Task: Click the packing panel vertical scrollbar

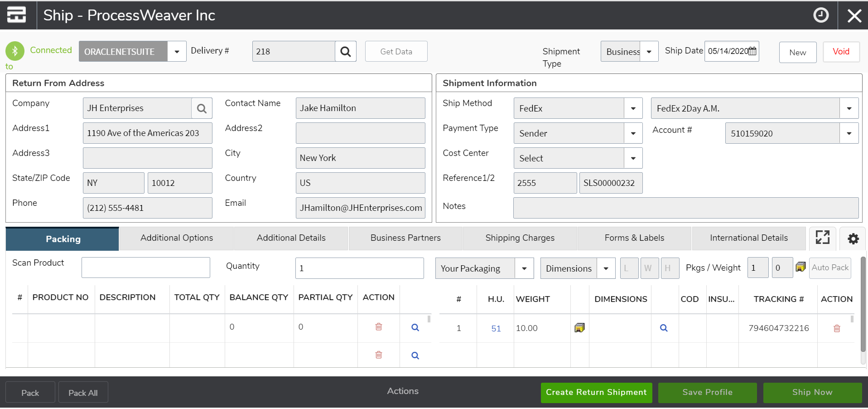Action: coord(863,308)
